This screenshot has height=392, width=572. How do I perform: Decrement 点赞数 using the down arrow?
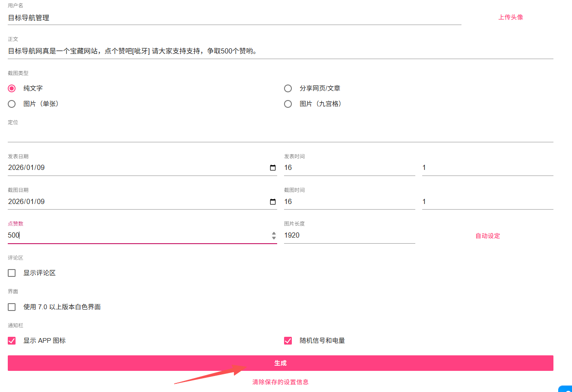[274, 238]
